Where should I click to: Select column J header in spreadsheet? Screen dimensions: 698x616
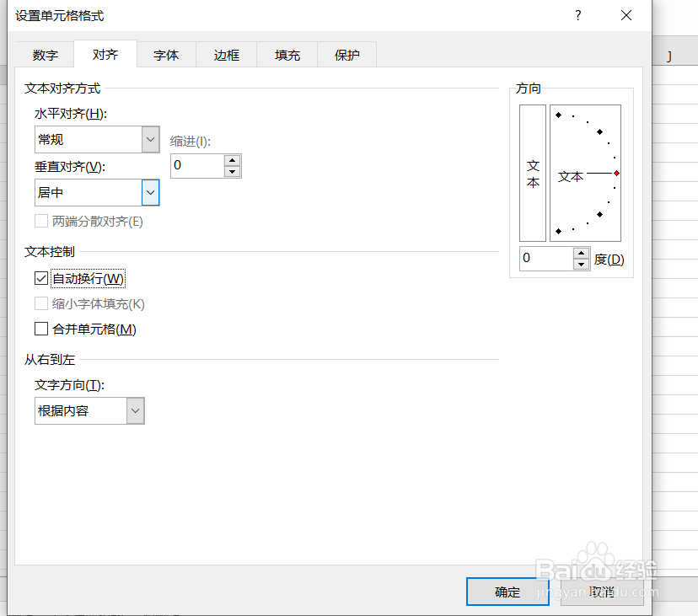click(669, 56)
